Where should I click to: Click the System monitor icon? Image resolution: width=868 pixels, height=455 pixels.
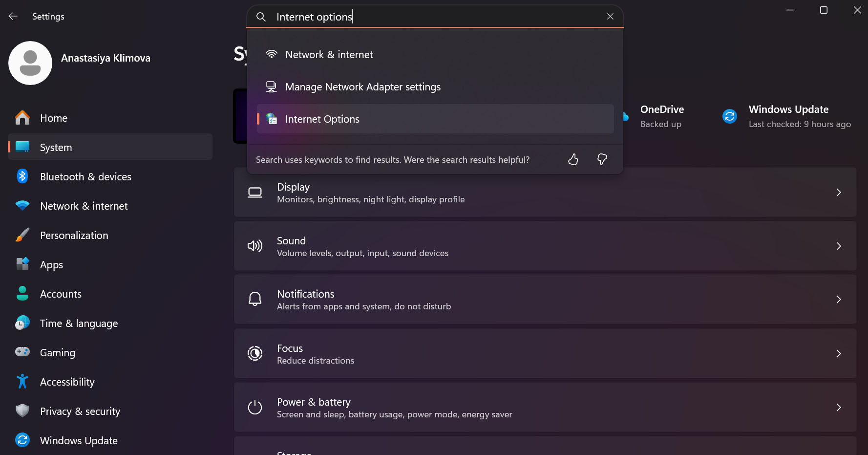point(22,147)
